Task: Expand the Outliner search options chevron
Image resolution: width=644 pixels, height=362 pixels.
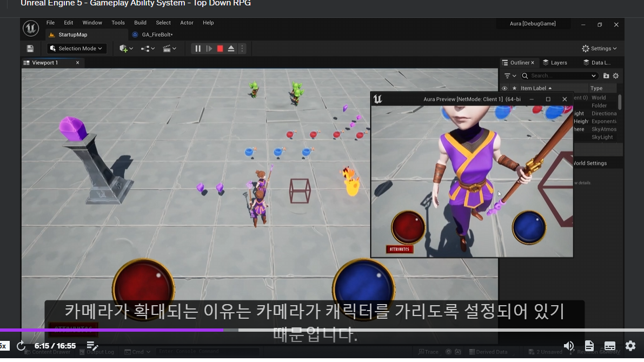Action: (x=594, y=76)
